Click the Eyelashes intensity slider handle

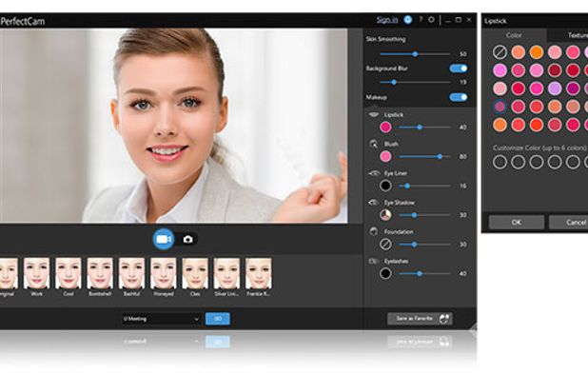[x=420, y=274]
